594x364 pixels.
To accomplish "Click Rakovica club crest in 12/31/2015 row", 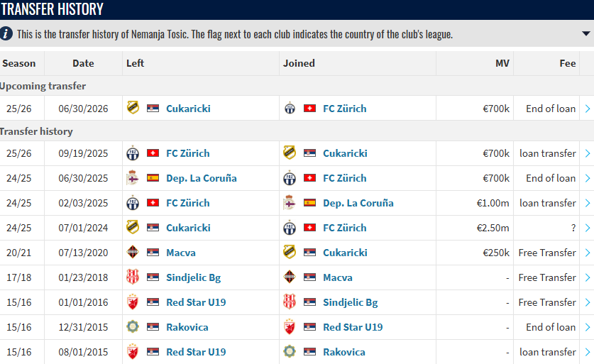I will pyautogui.click(x=133, y=327).
